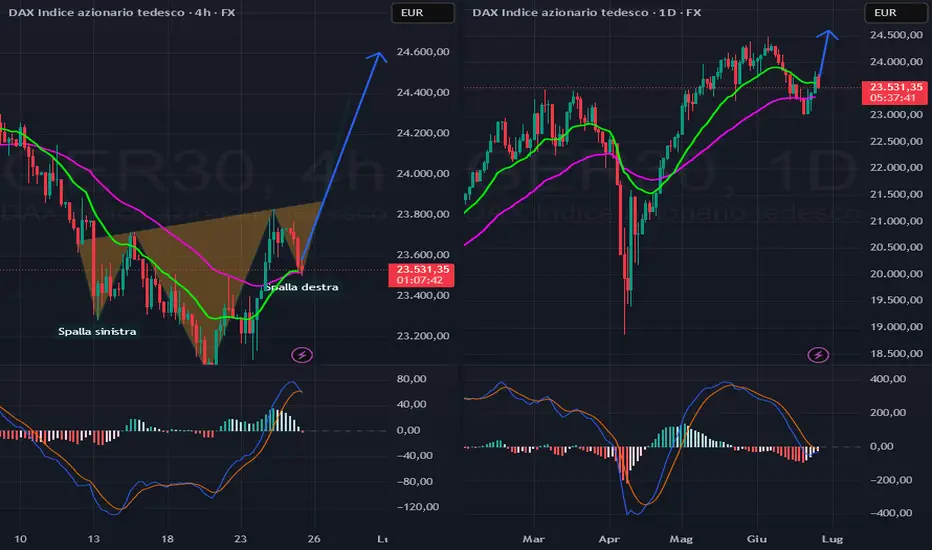Click the 20.500,00 level on 1D price axis

[x=896, y=247]
